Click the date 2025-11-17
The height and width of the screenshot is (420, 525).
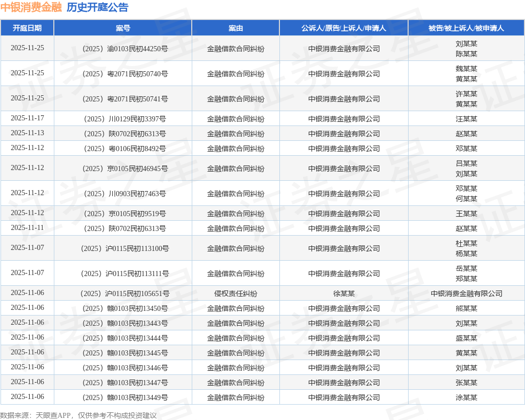28,118
